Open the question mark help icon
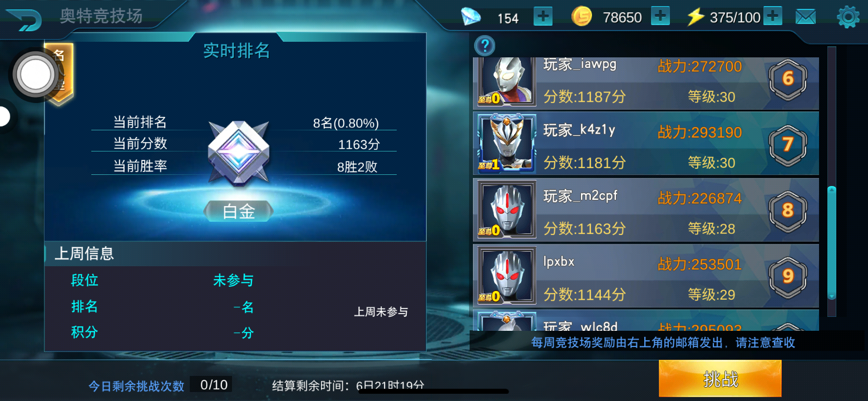This screenshot has height=401, width=868. [485, 45]
